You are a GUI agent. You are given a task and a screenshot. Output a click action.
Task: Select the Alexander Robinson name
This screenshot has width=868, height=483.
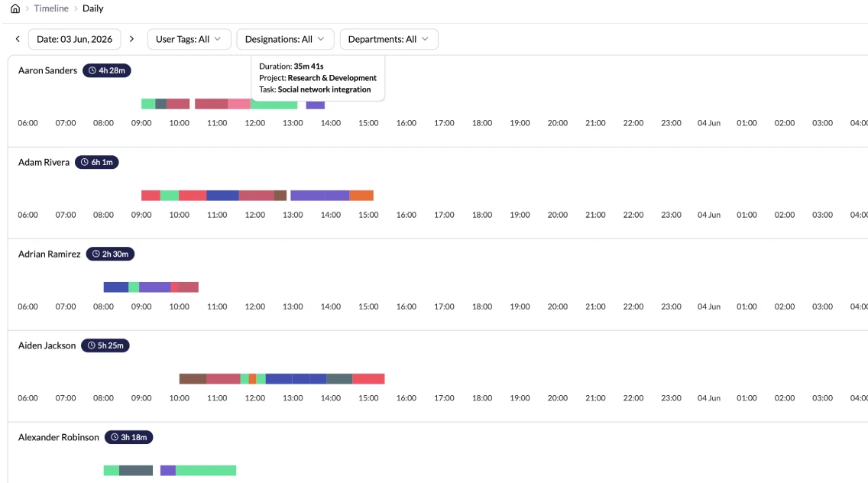point(59,437)
